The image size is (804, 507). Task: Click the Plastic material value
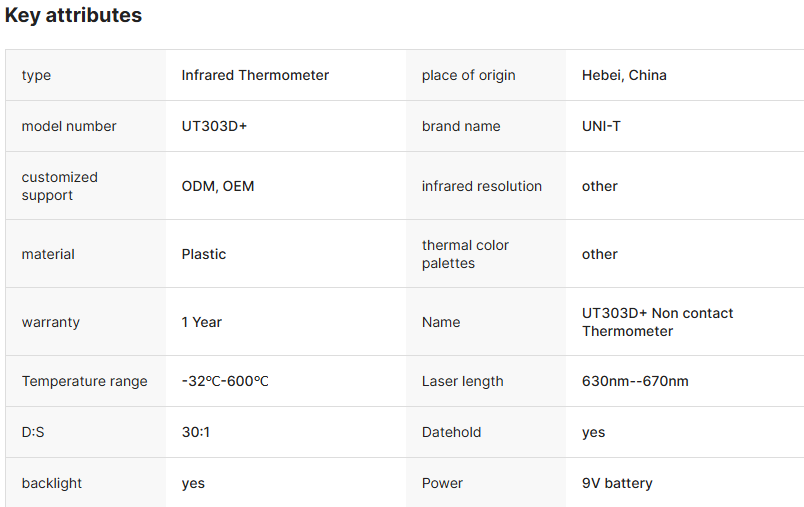click(204, 254)
